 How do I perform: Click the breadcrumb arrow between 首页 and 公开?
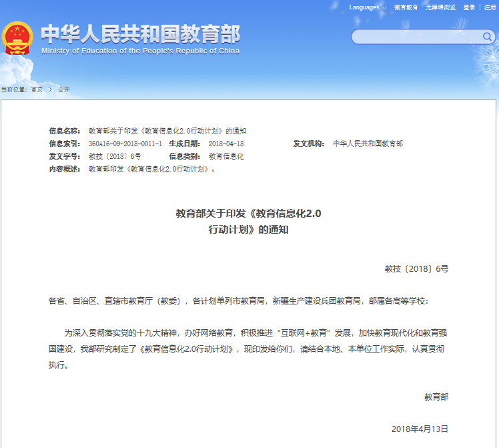click(x=50, y=89)
